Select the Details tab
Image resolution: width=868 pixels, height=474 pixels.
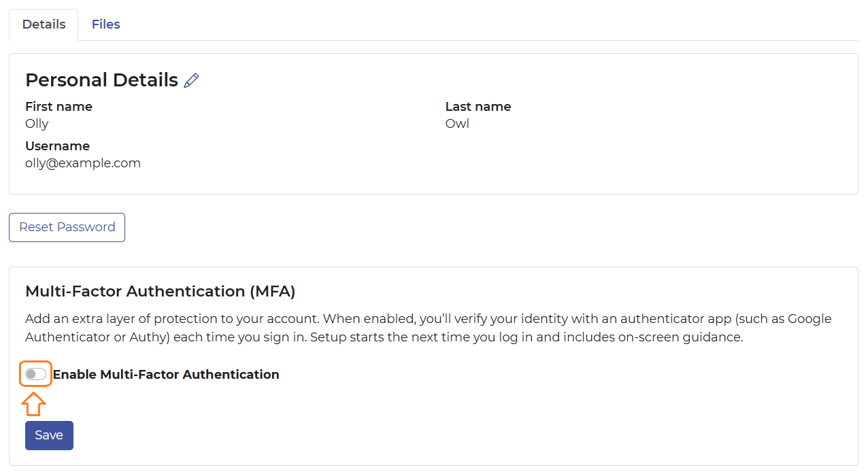coord(43,24)
